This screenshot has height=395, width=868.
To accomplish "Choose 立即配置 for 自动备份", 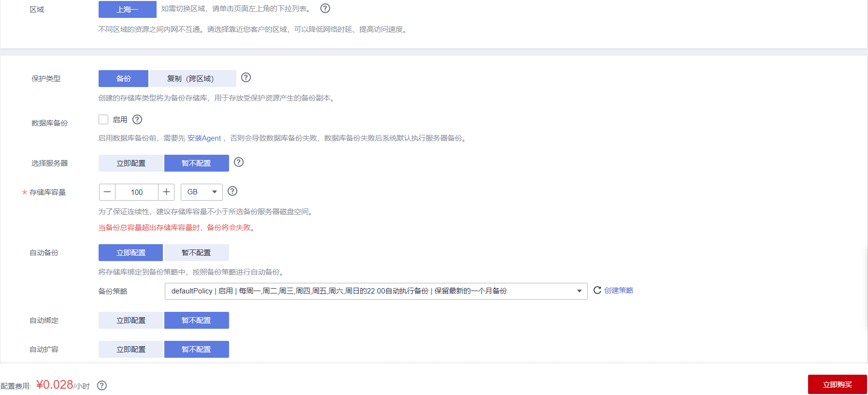I will [131, 252].
